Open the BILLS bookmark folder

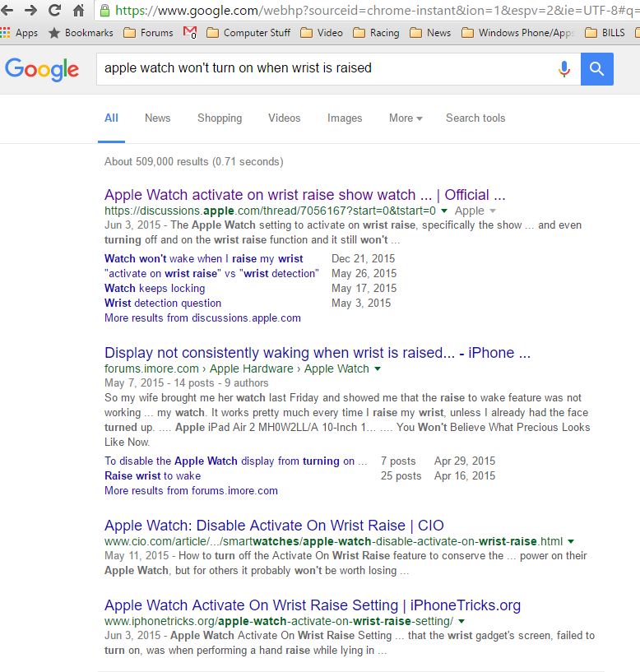tap(605, 33)
